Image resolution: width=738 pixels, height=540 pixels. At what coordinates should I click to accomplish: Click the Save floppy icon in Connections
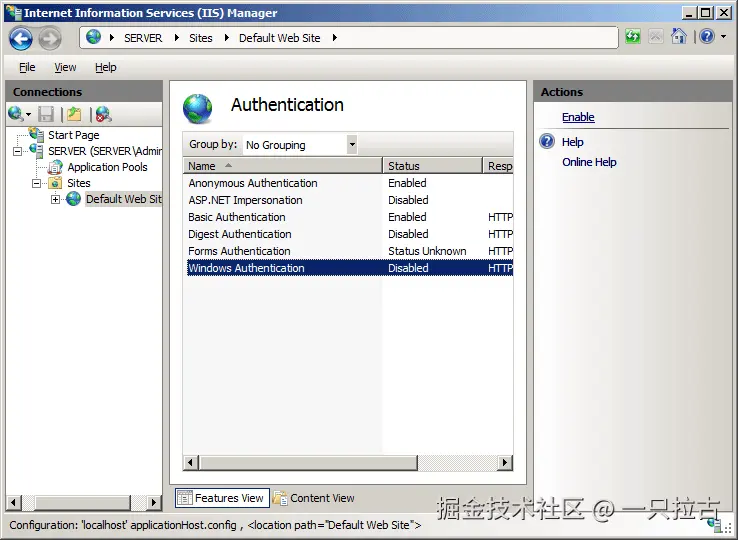click(46, 114)
